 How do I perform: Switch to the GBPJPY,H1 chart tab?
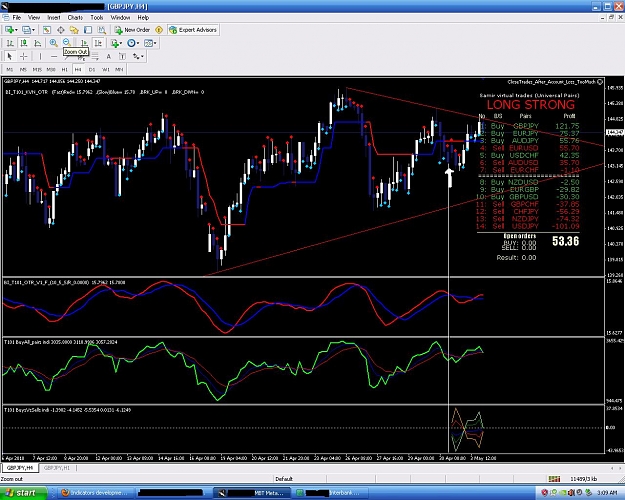[x=57, y=468]
